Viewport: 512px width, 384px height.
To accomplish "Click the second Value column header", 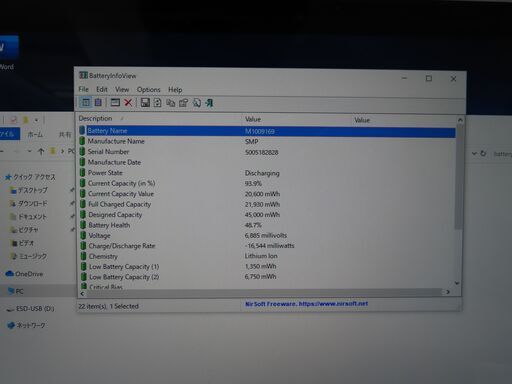I will (403, 120).
